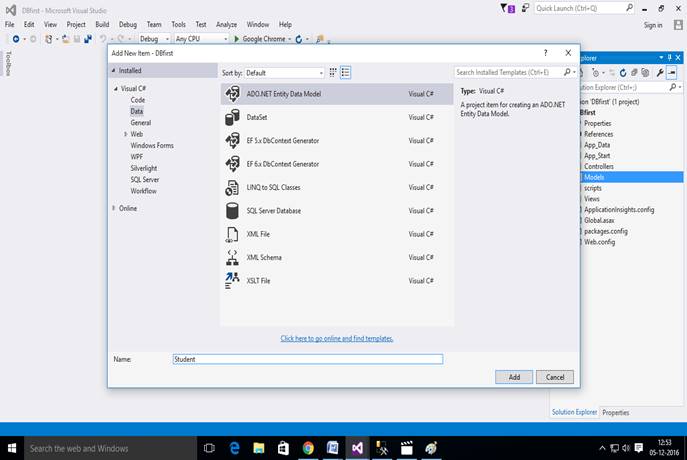Switch to the Properties tab

click(x=616, y=413)
